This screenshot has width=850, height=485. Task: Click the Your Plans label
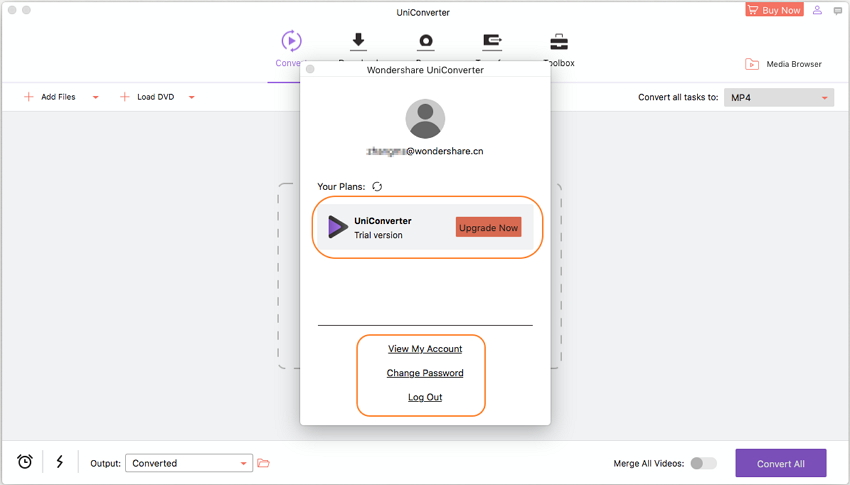[341, 186]
